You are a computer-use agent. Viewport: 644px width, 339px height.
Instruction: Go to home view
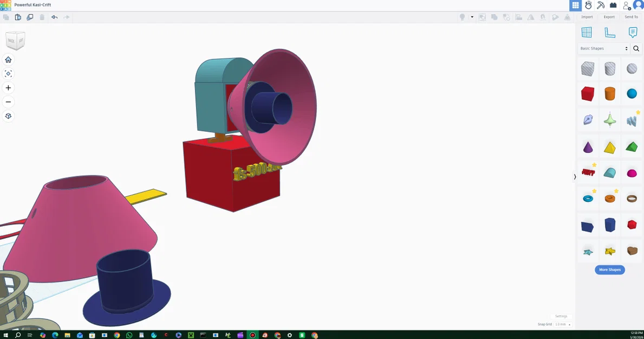click(x=8, y=60)
